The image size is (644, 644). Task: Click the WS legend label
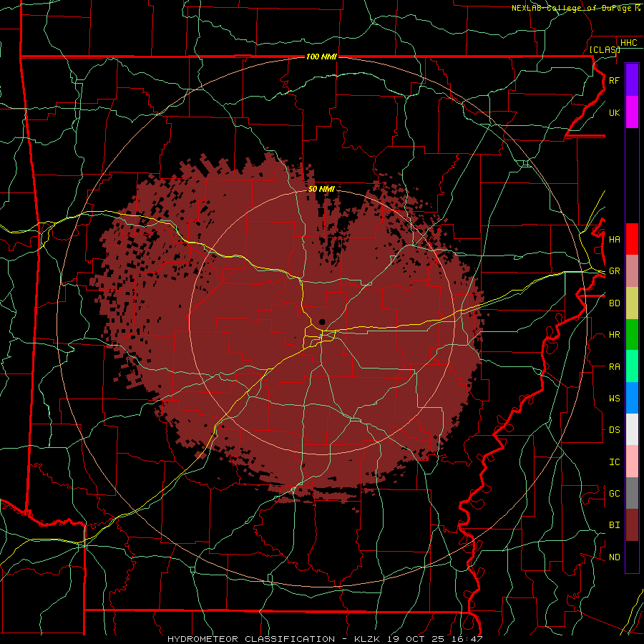click(614, 398)
